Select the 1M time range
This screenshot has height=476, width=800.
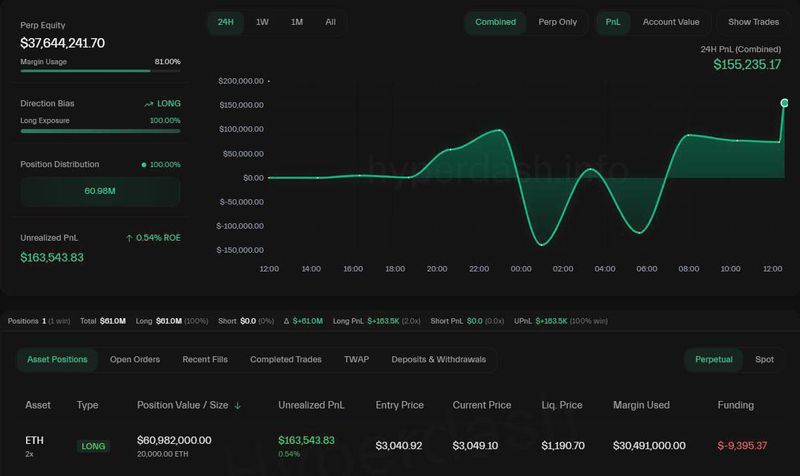point(297,22)
